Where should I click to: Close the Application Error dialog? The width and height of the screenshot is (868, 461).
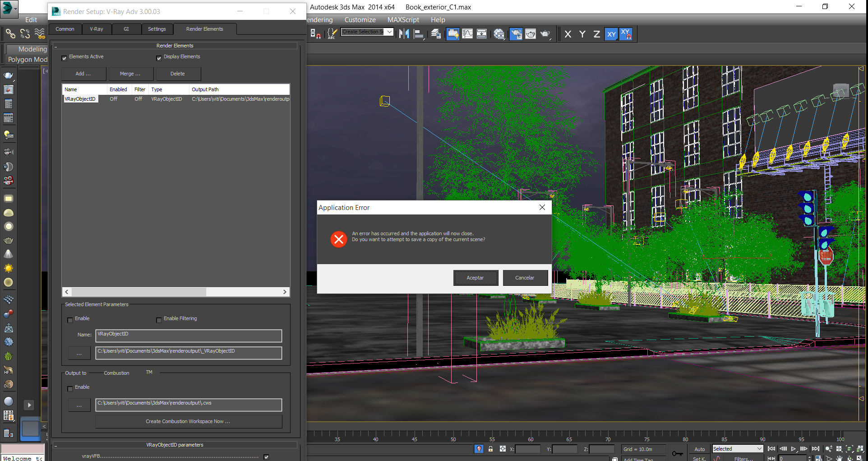[x=542, y=207]
